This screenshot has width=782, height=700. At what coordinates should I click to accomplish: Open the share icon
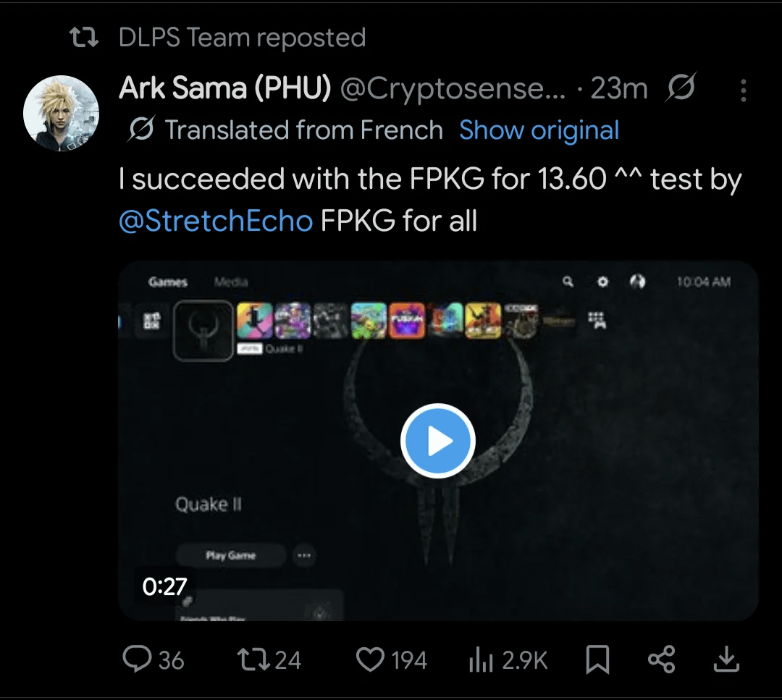tap(661, 659)
